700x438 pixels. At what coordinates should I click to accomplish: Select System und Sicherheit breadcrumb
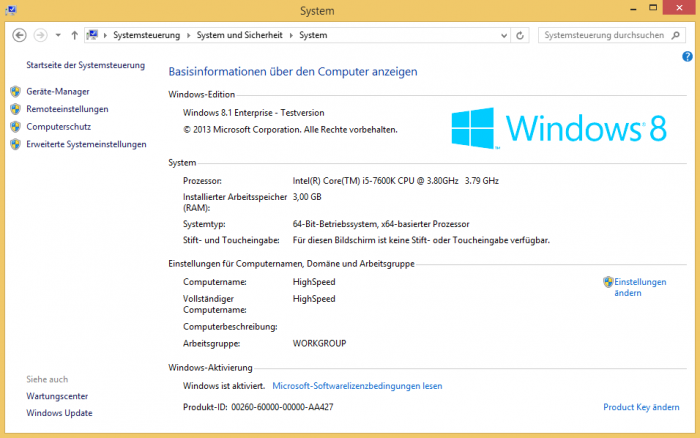[x=240, y=35]
